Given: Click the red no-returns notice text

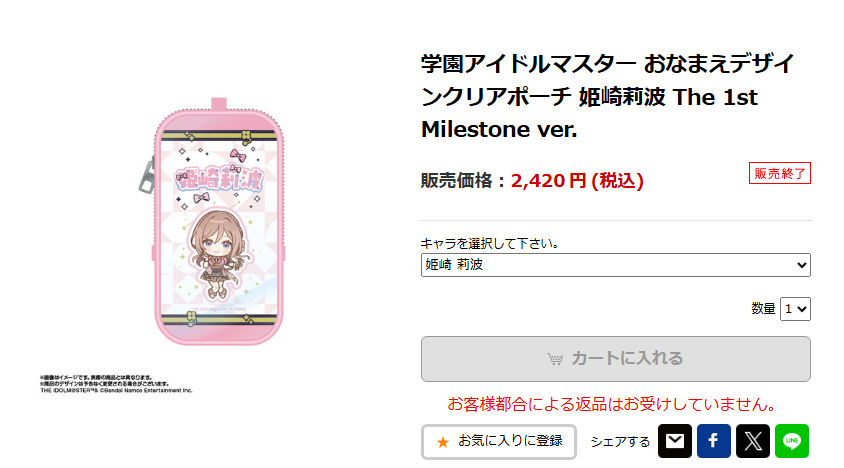Looking at the screenshot, I should point(612,404).
